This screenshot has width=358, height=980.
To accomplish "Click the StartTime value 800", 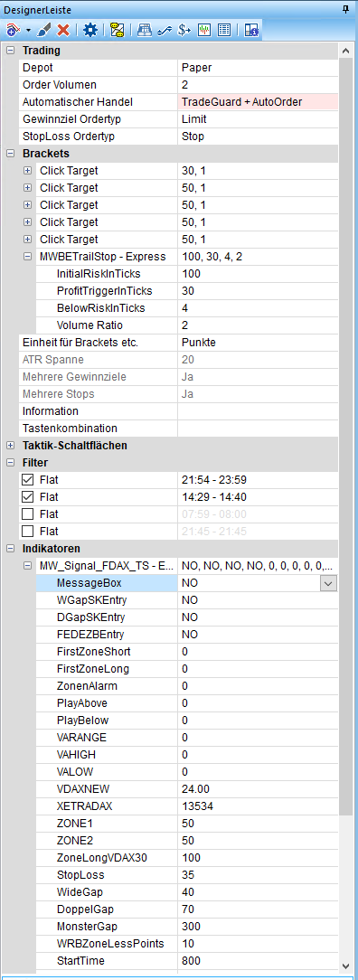I will (x=258, y=961).
